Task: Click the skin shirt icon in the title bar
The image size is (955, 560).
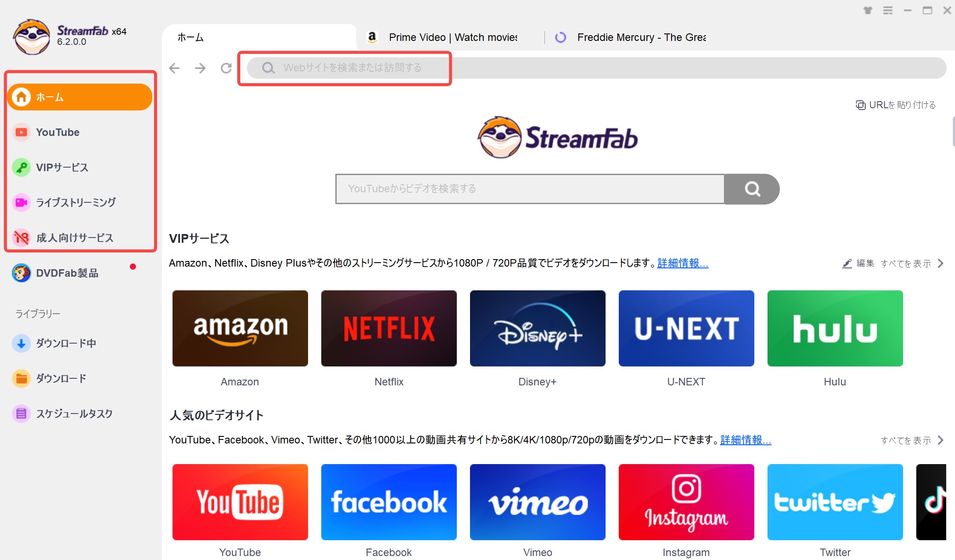Action: [867, 11]
